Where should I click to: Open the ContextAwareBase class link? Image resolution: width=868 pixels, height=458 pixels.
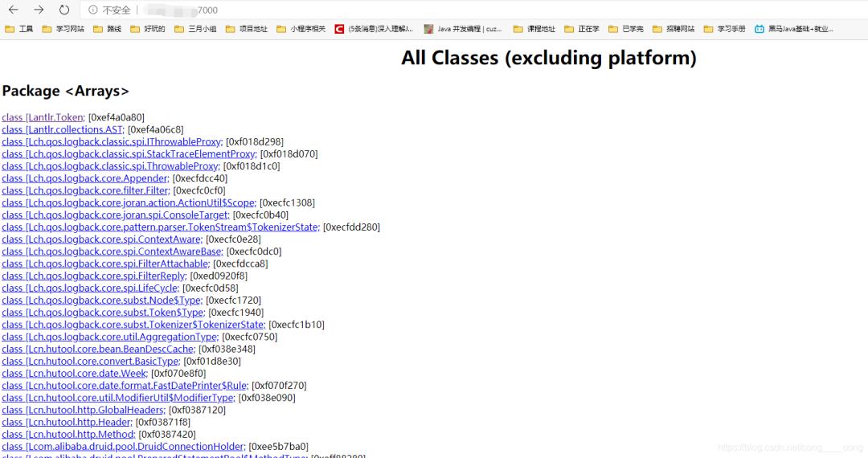pos(113,251)
